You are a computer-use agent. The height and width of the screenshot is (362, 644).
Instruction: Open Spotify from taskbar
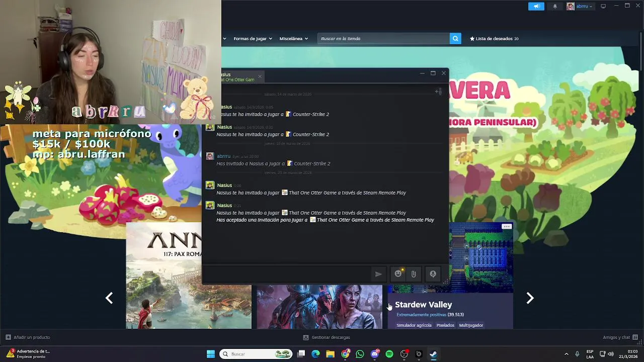(x=389, y=354)
